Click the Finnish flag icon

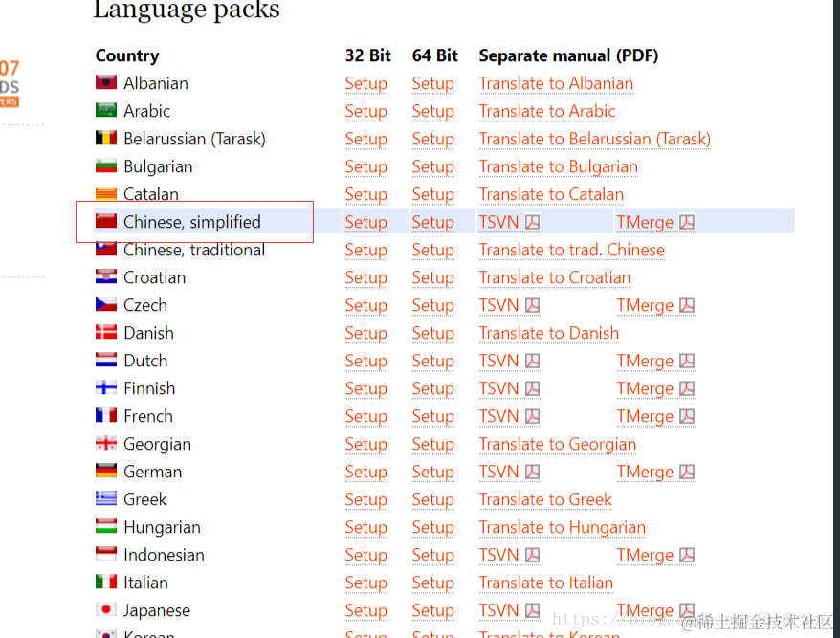point(106,387)
